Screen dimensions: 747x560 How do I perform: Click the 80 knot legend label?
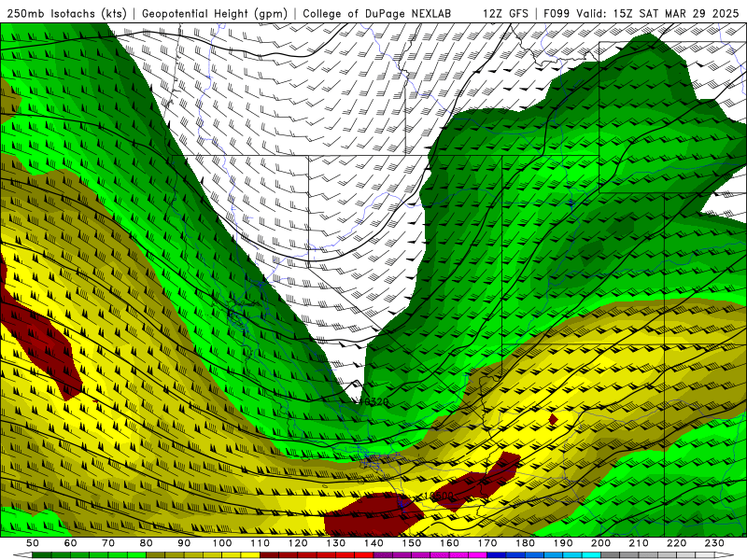point(147,543)
